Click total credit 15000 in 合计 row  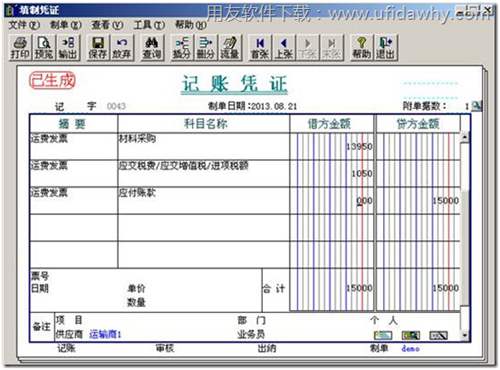click(x=446, y=288)
